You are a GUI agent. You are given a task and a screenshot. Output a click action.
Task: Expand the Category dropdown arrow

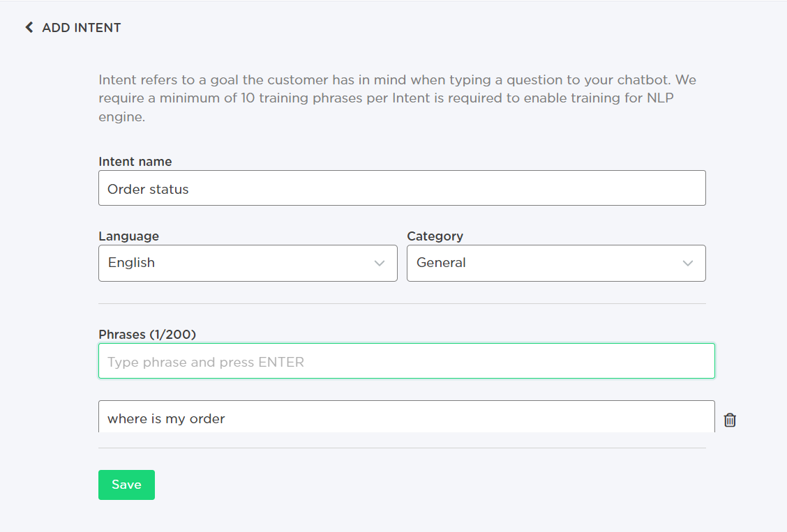(688, 264)
